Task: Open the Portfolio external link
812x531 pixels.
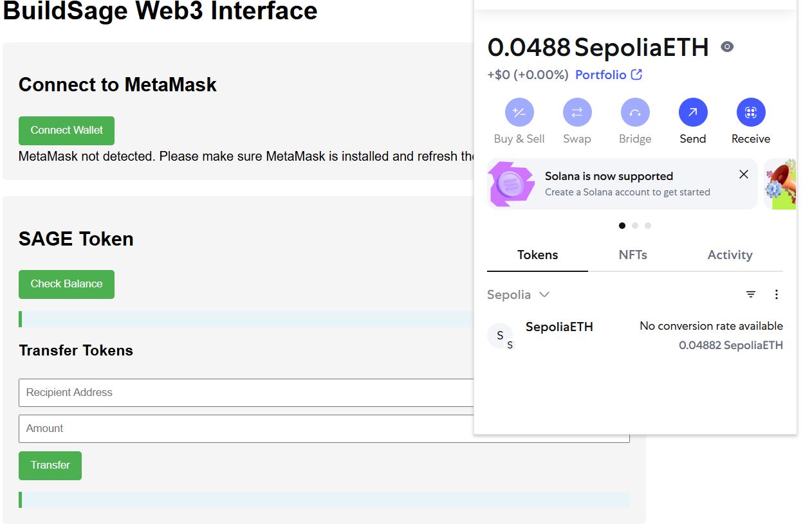Action: tap(609, 75)
